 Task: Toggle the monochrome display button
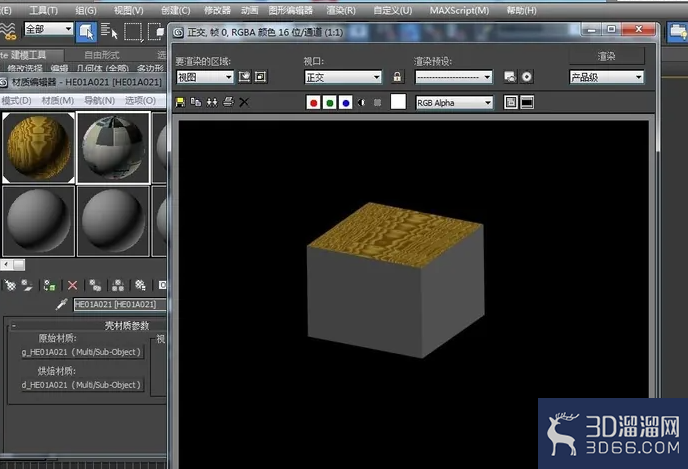(x=377, y=103)
